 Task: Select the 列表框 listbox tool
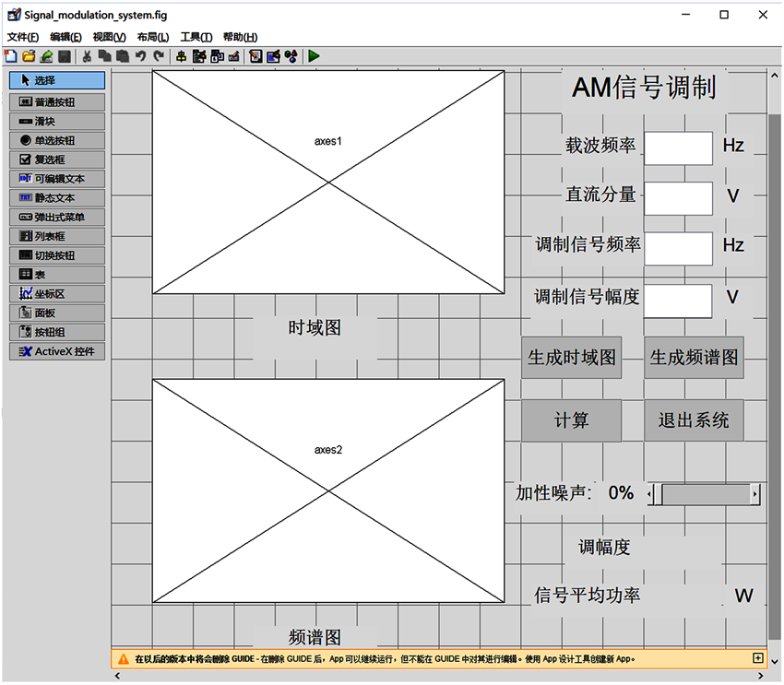pos(56,236)
